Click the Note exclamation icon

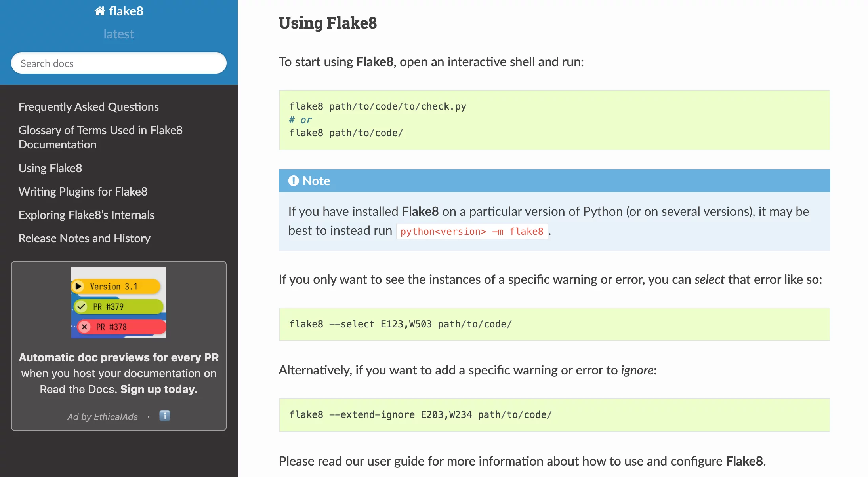click(294, 181)
